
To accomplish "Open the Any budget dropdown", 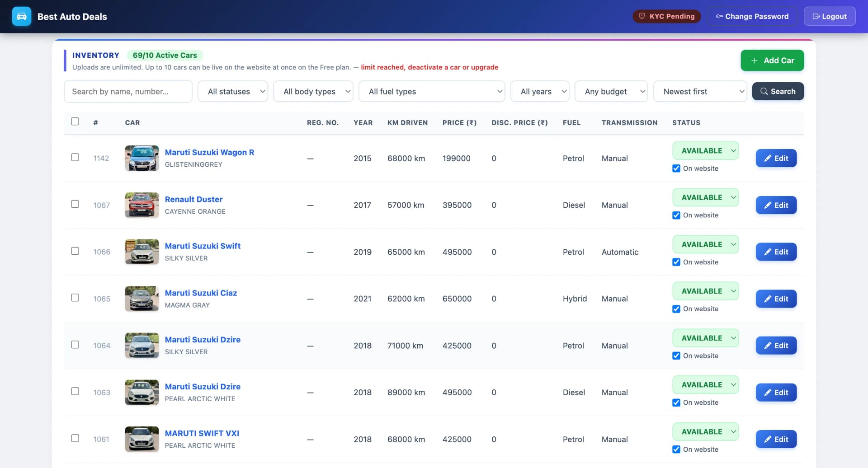I will click(611, 91).
